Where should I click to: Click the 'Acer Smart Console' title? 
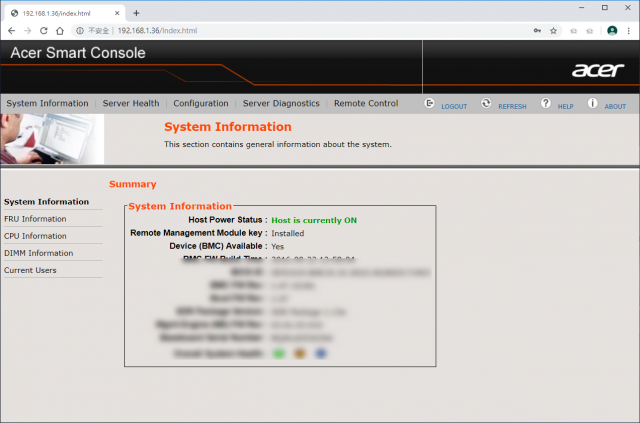[x=78, y=53]
